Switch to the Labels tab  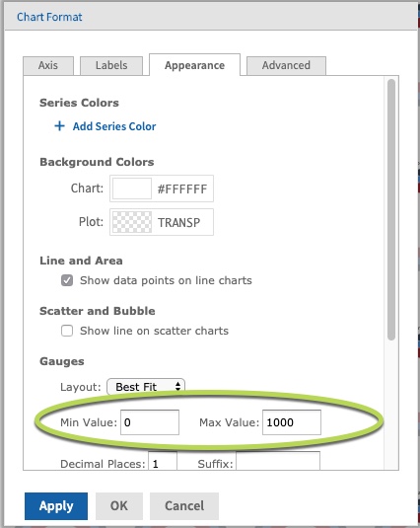click(x=111, y=66)
